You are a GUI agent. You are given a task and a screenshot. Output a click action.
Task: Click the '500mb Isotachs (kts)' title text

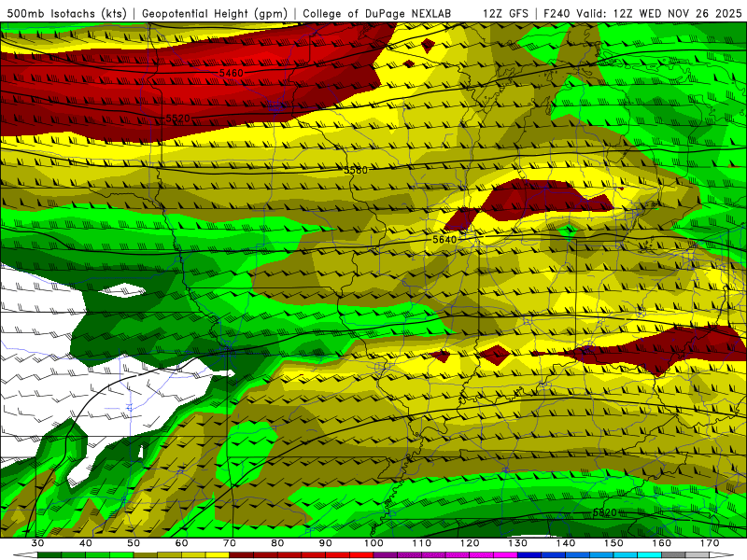pyautogui.click(x=66, y=13)
